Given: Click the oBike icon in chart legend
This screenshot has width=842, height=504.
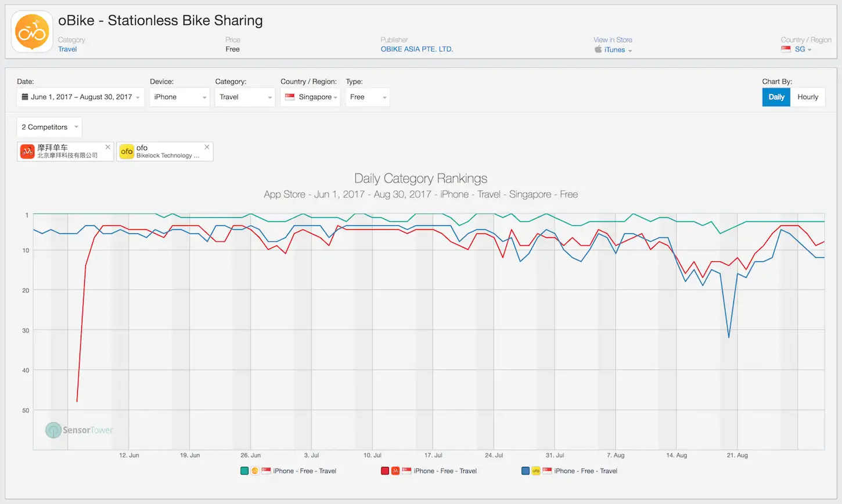Looking at the screenshot, I should click(x=255, y=471).
